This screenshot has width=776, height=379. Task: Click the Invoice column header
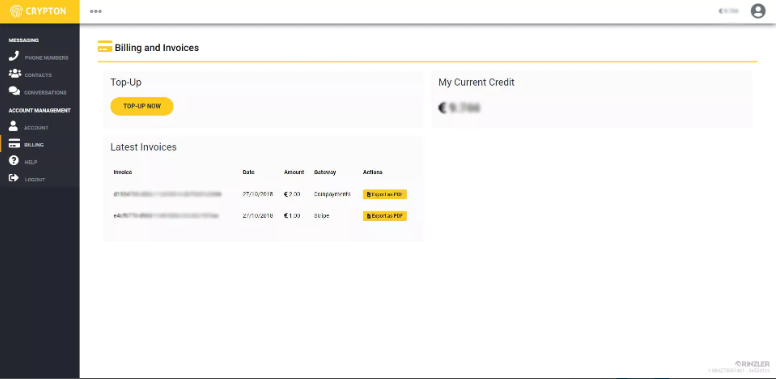[x=123, y=172]
